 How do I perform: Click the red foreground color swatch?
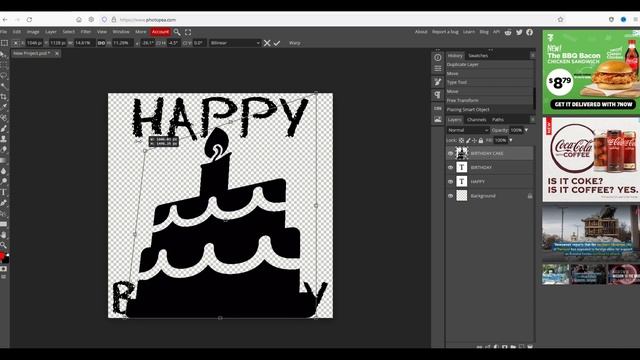click(2, 256)
